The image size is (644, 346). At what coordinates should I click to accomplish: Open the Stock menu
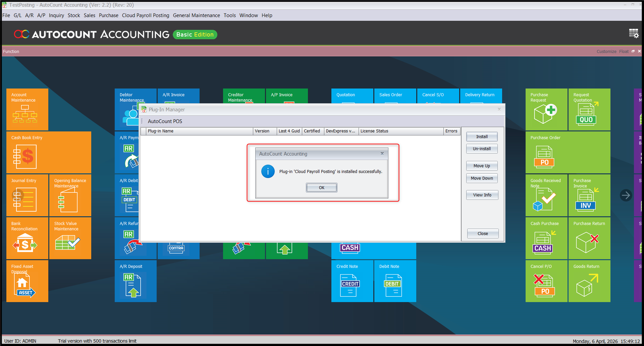(x=74, y=15)
